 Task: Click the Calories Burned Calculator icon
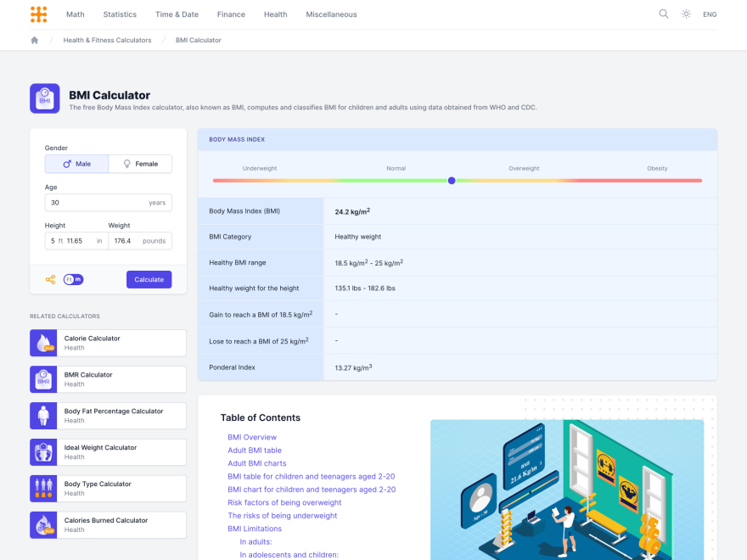pos(43,525)
